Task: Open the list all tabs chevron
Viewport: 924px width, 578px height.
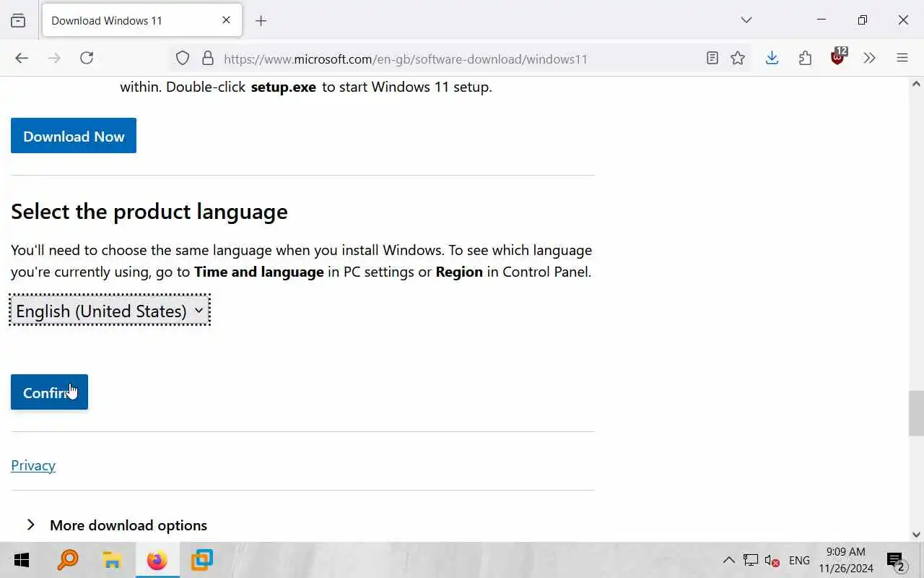Action: point(746,20)
